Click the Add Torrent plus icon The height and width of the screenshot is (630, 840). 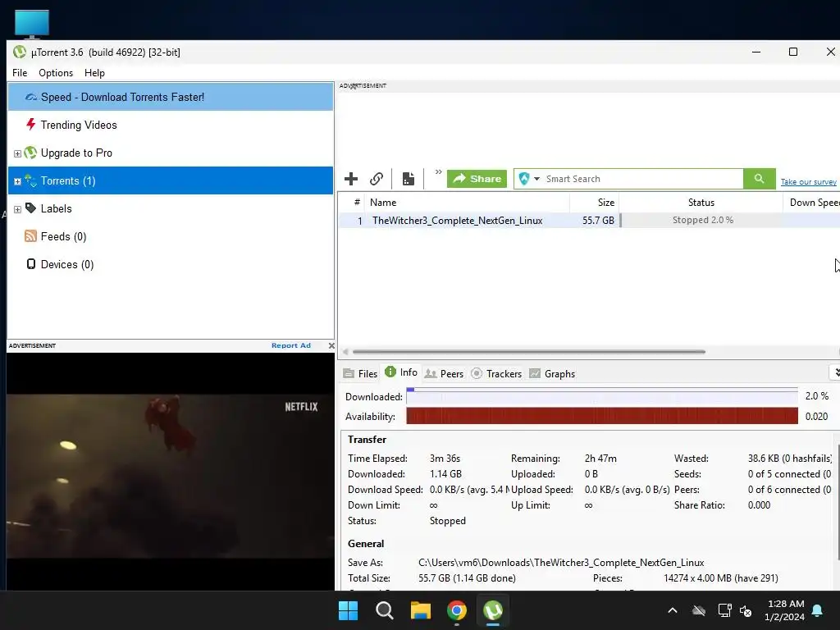(x=351, y=178)
